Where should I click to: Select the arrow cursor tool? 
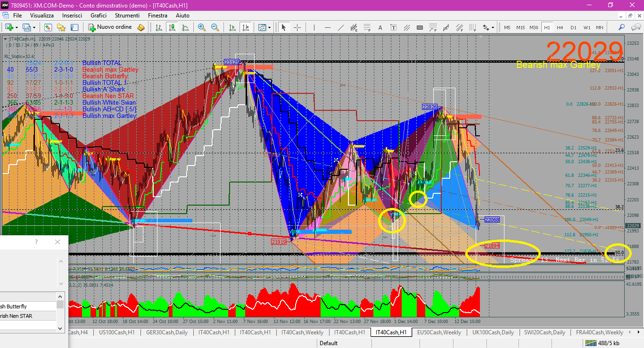click(x=284, y=27)
